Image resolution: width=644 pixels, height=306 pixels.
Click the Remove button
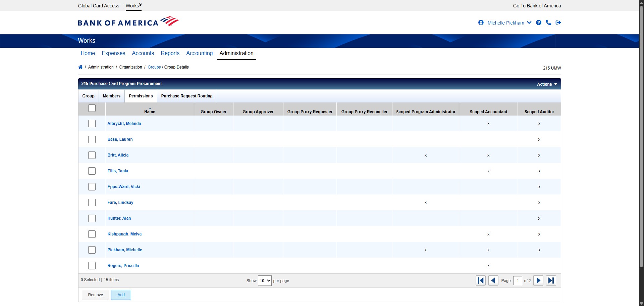tap(96, 295)
